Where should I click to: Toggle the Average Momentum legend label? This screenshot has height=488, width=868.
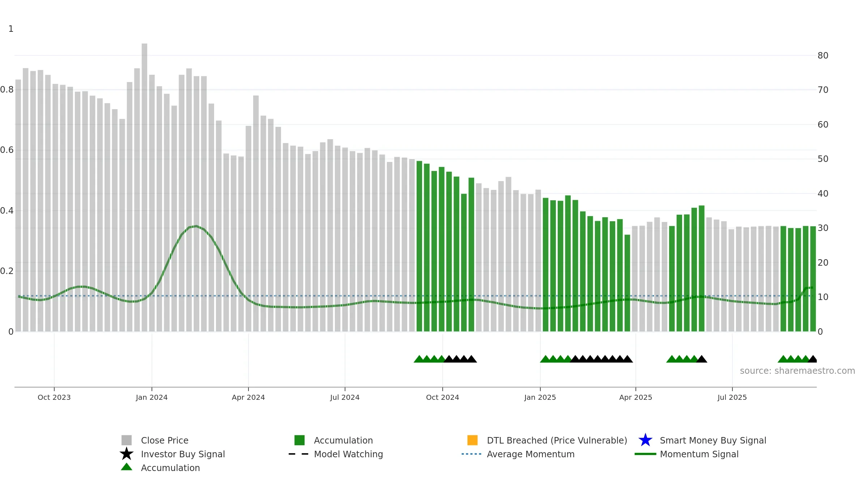(x=531, y=454)
